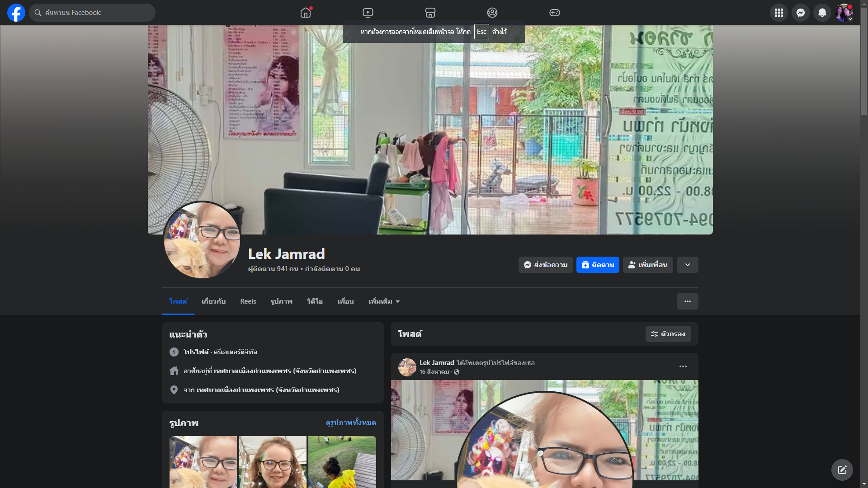This screenshot has width=868, height=488.
Task: Switch to the Reels tab
Action: click(x=248, y=301)
